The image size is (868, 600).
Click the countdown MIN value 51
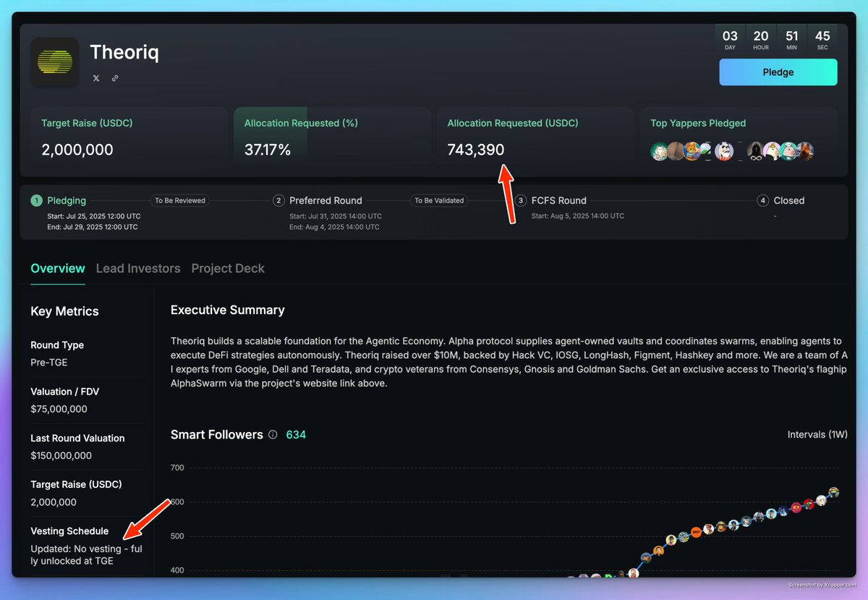coord(791,36)
